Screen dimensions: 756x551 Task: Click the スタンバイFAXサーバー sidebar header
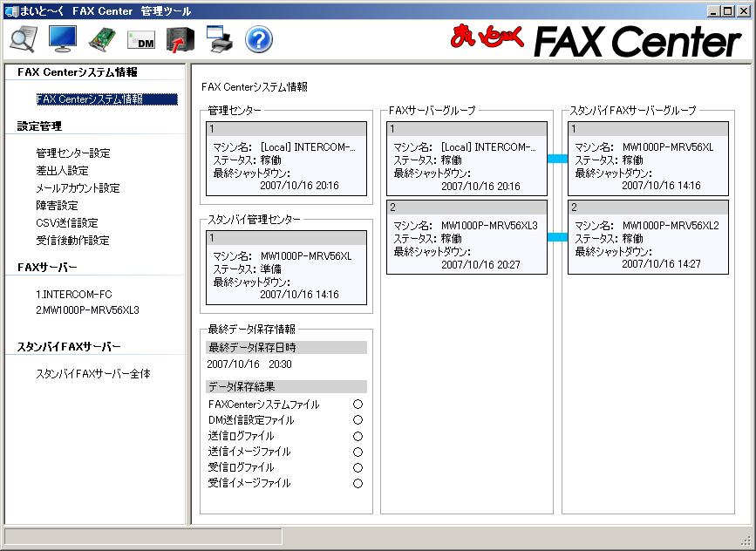tap(69, 347)
